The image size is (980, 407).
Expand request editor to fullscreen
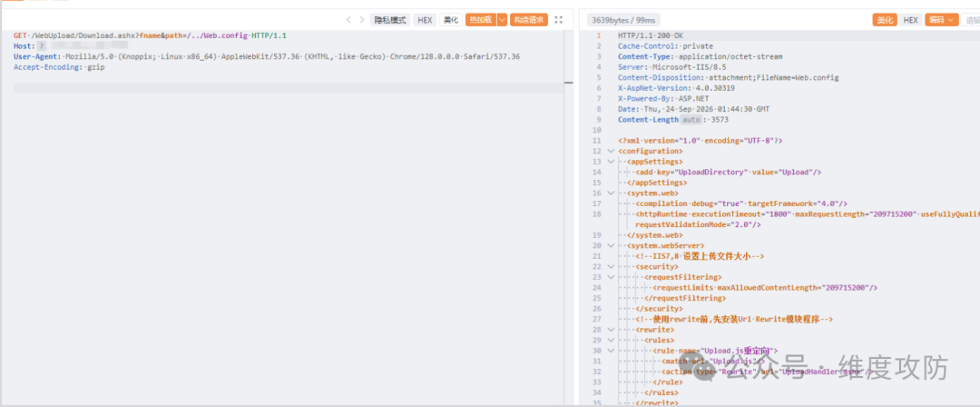point(559,20)
